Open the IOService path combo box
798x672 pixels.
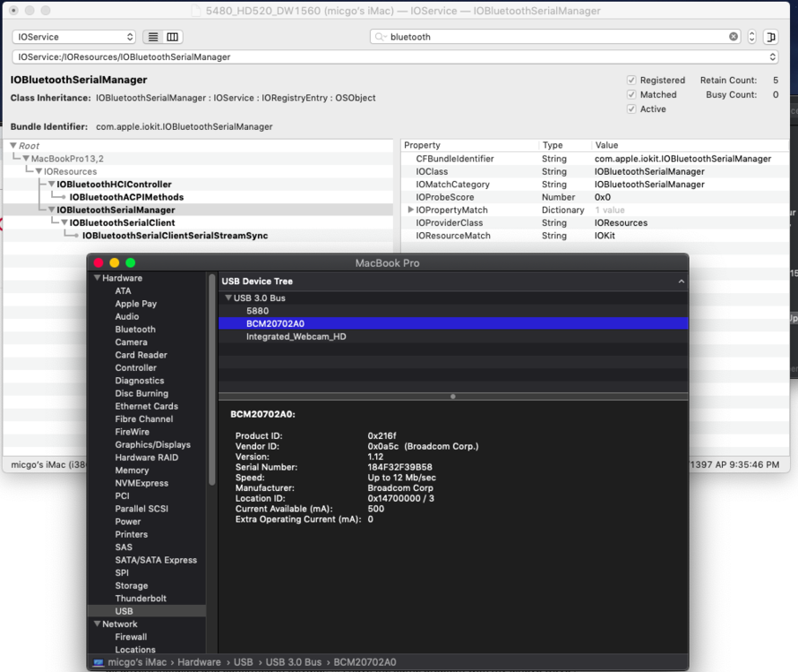point(773,56)
